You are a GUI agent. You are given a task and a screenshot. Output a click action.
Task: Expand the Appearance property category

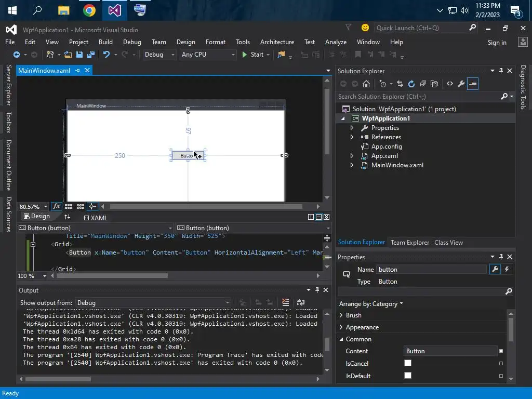[x=341, y=327]
